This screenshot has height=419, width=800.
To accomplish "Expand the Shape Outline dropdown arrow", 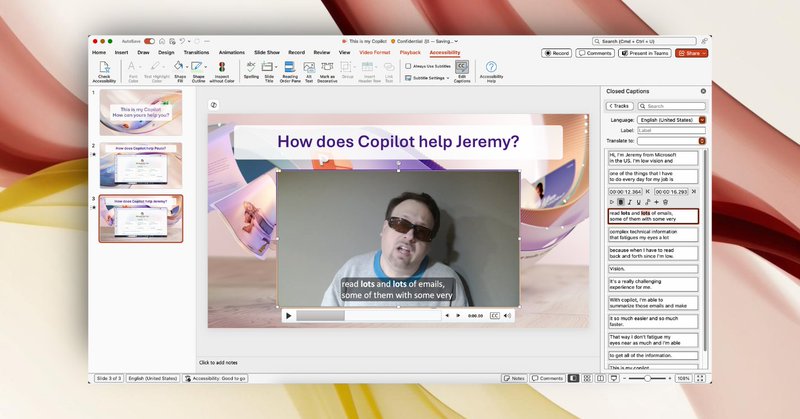I will click(x=206, y=67).
